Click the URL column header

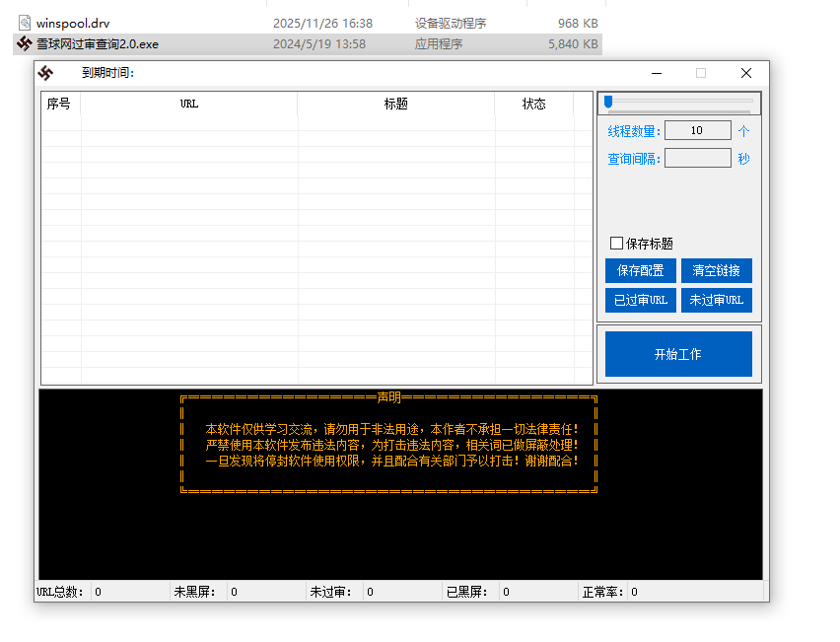(x=188, y=104)
